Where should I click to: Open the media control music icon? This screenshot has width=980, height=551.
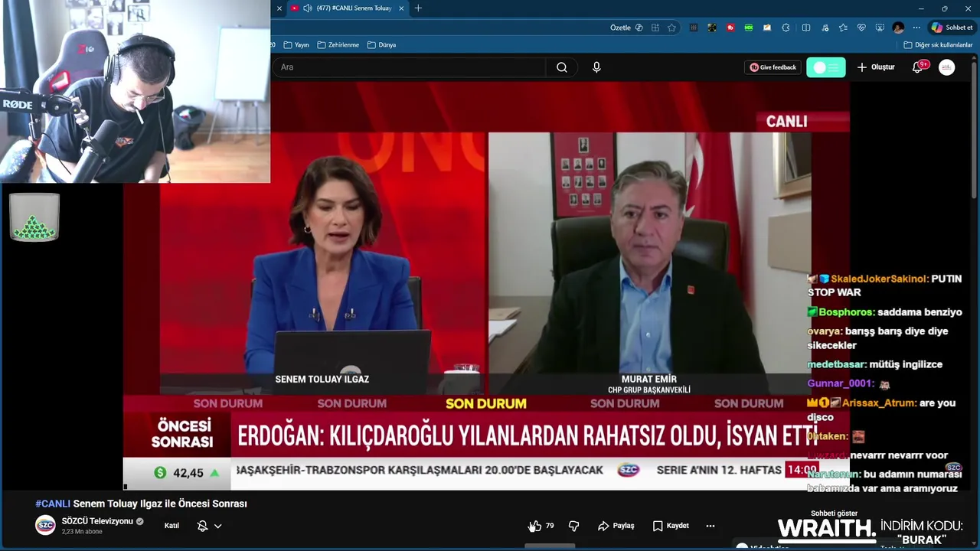point(825,28)
